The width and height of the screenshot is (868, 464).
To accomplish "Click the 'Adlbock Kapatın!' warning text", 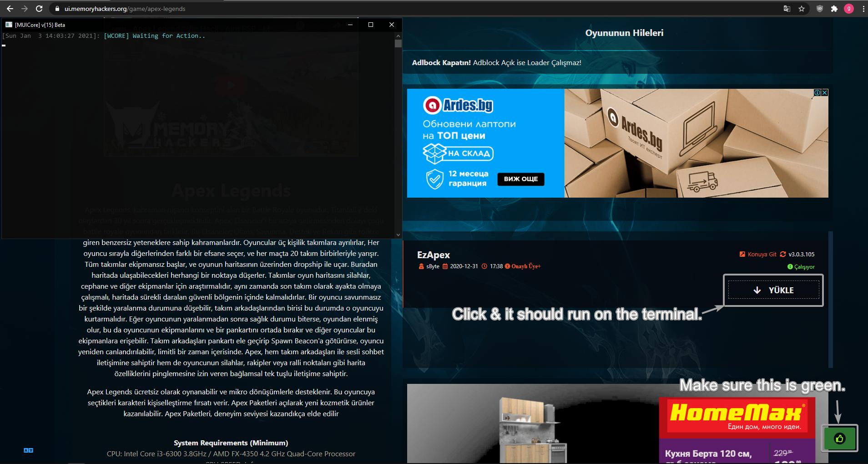I will coord(441,63).
